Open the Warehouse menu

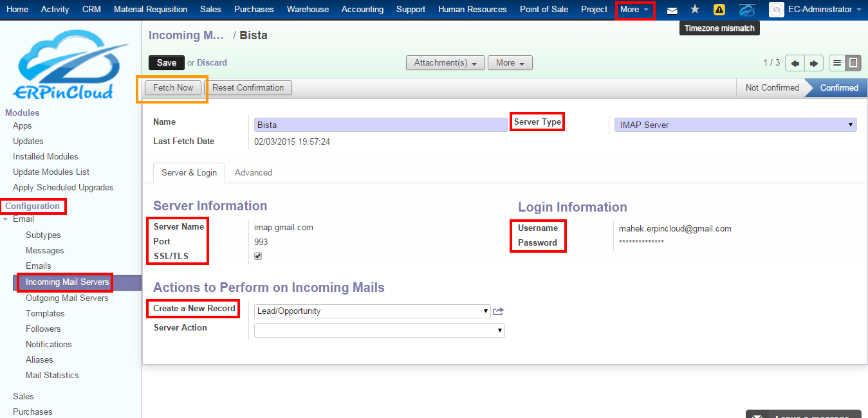coord(308,10)
